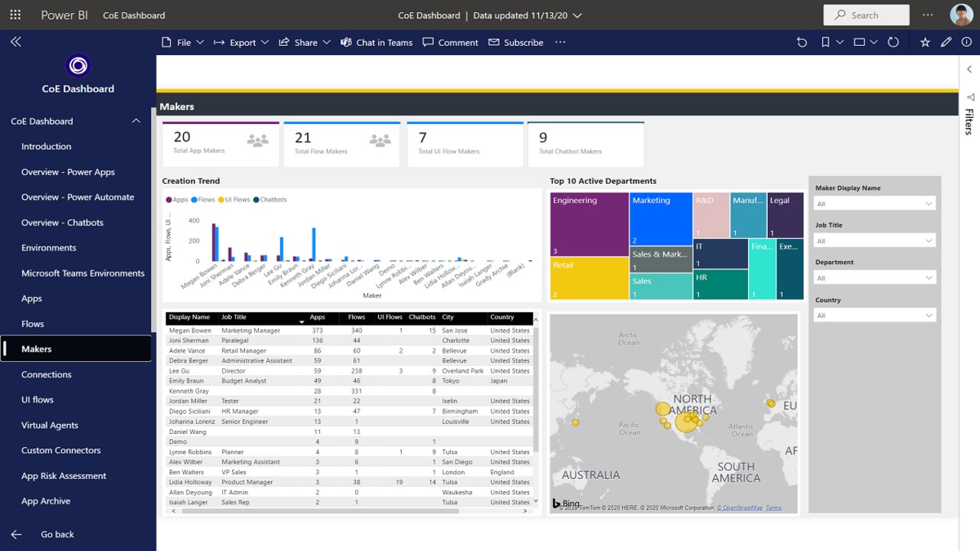Viewport: 980px width, 551px height.
Task: Open the View layout icon
Action: 860,42
